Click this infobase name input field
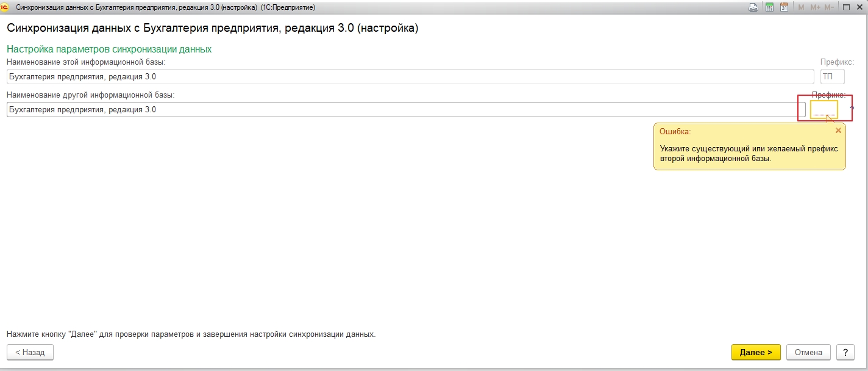Viewport: 868px width, 371px height. click(410, 76)
